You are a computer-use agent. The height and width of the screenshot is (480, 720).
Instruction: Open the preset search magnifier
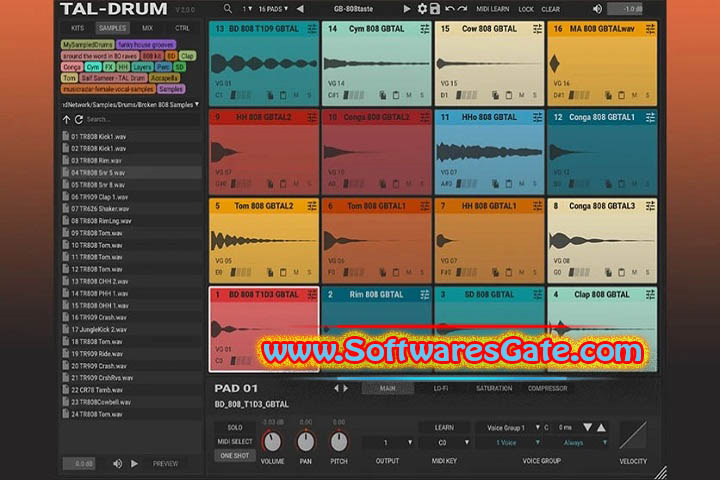(227, 9)
